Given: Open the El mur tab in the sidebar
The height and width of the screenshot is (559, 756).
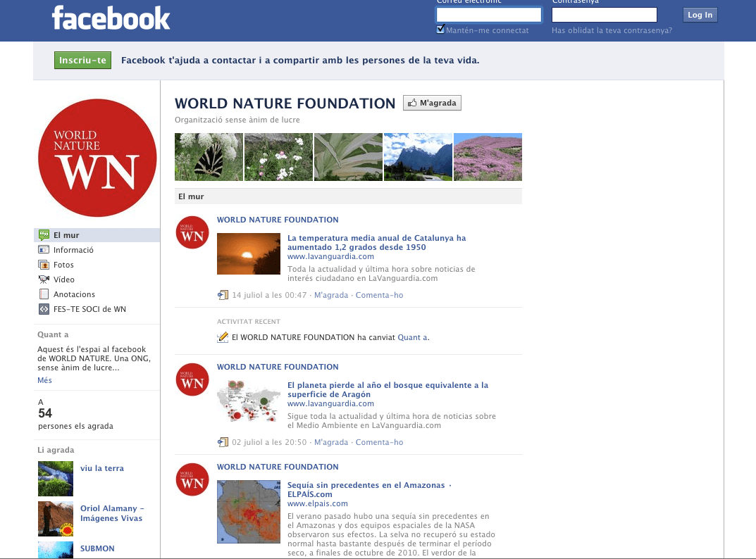Looking at the screenshot, I should click(97, 235).
